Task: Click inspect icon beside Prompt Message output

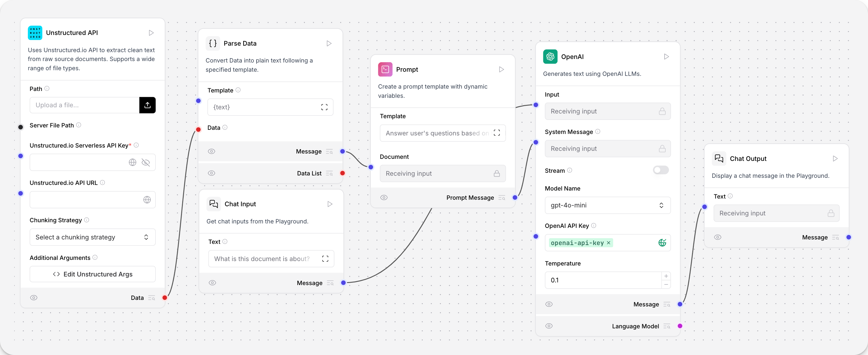Action: (x=502, y=198)
